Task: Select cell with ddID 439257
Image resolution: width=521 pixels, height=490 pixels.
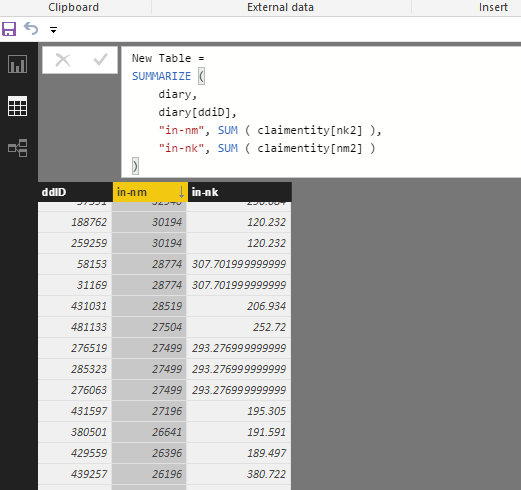Action: (x=75, y=474)
